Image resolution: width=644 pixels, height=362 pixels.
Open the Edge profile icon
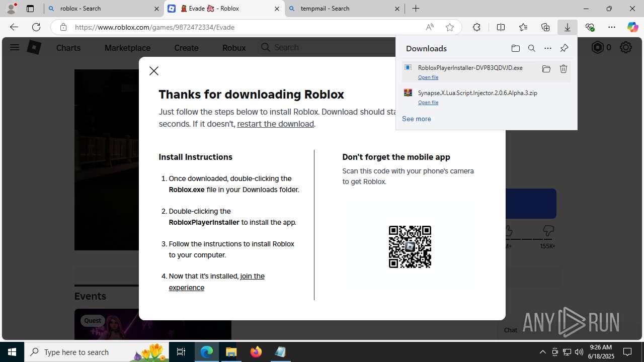point(11,9)
